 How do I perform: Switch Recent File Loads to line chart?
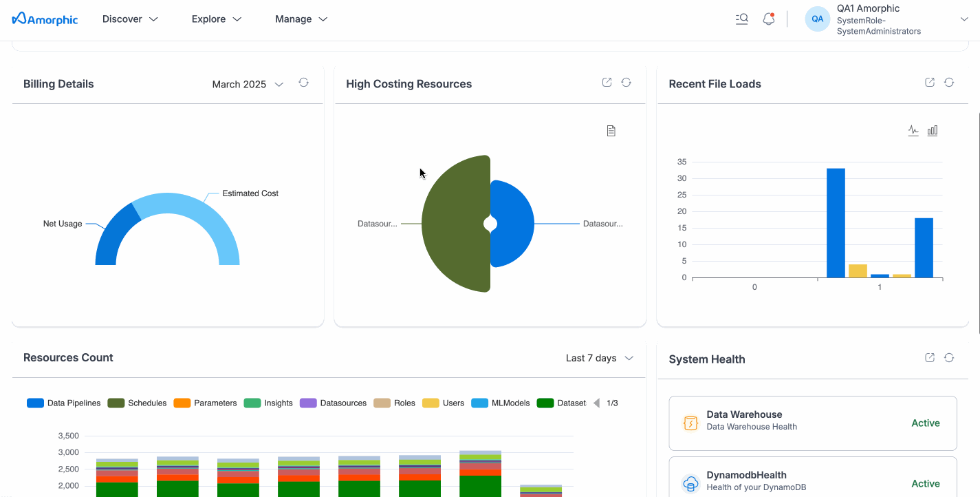tap(913, 131)
